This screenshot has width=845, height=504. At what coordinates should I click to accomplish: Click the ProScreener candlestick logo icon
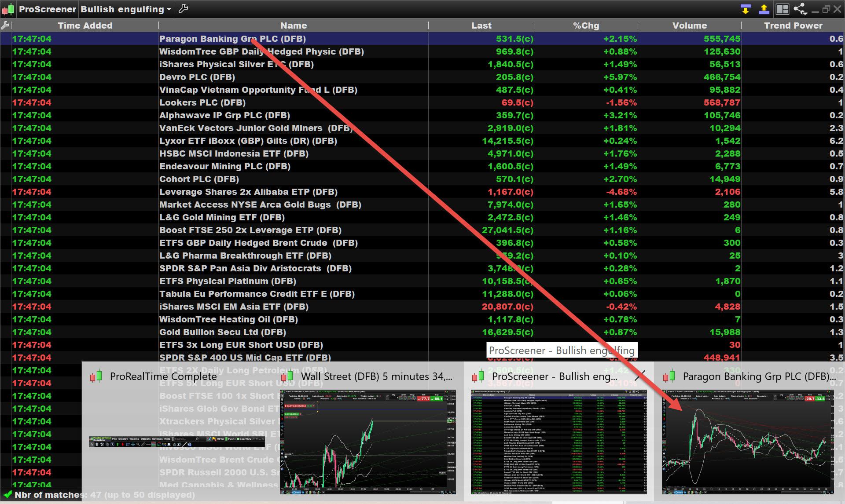point(8,9)
